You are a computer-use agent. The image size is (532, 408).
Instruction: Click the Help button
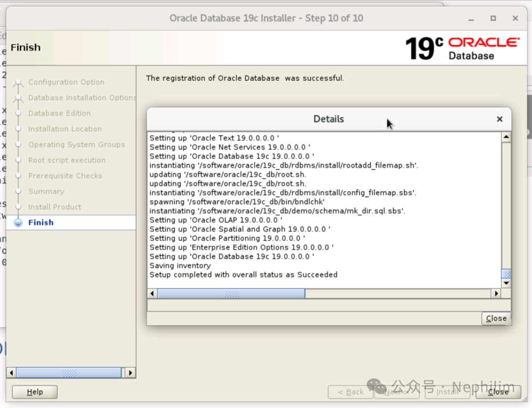[34, 392]
